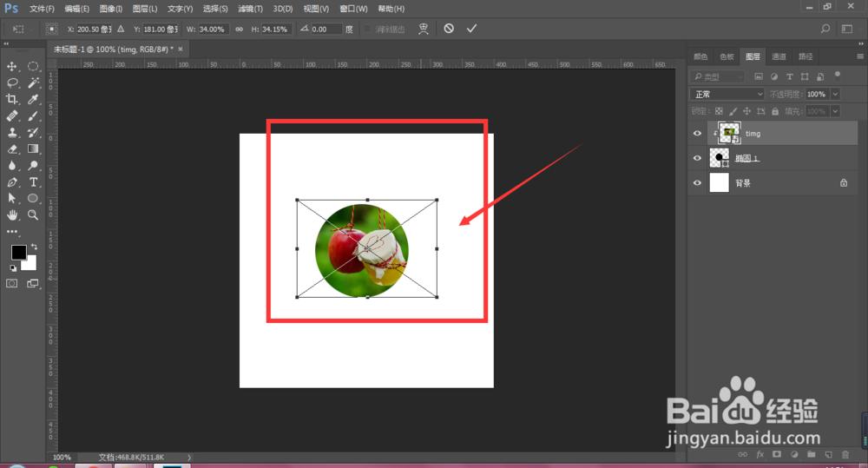Open the search icon in options bar
The height and width of the screenshot is (468, 868).
coord(825,29)
